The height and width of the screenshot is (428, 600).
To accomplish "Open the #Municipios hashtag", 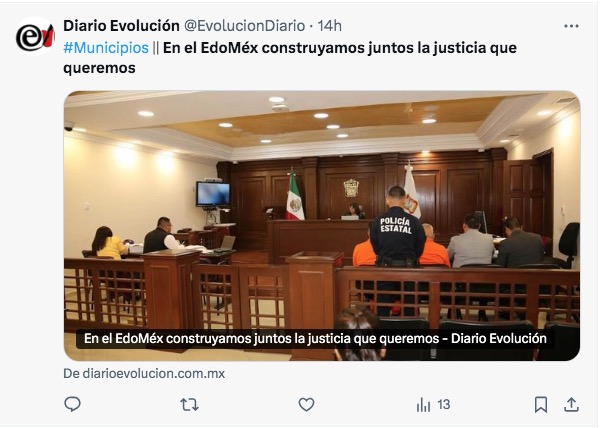I will pos(106,48).
